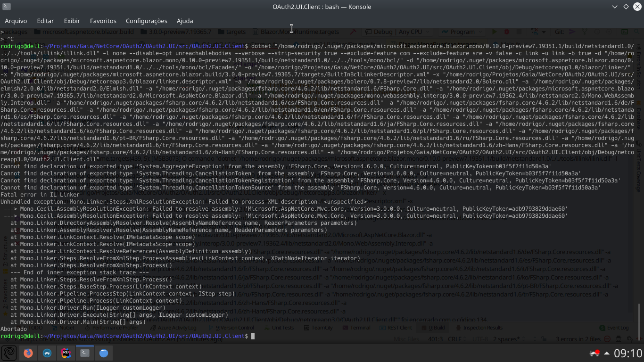Switch to JetBrains Rider in the taskbar

[x=66, y=353]
